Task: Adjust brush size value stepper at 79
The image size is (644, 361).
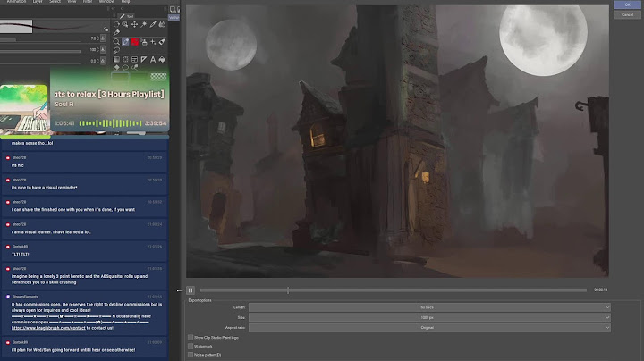Action: [x=97, y=38]
